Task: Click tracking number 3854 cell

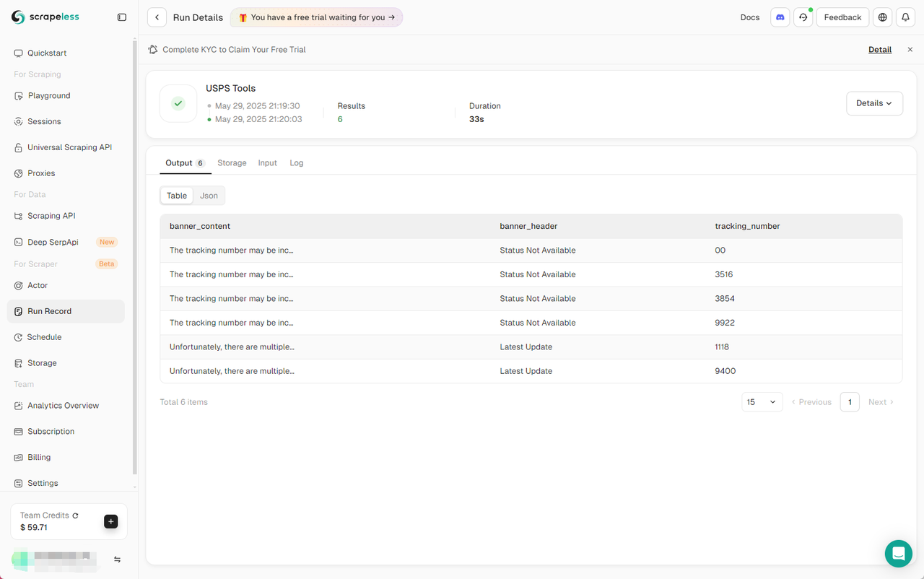Action: click(725, 299)
